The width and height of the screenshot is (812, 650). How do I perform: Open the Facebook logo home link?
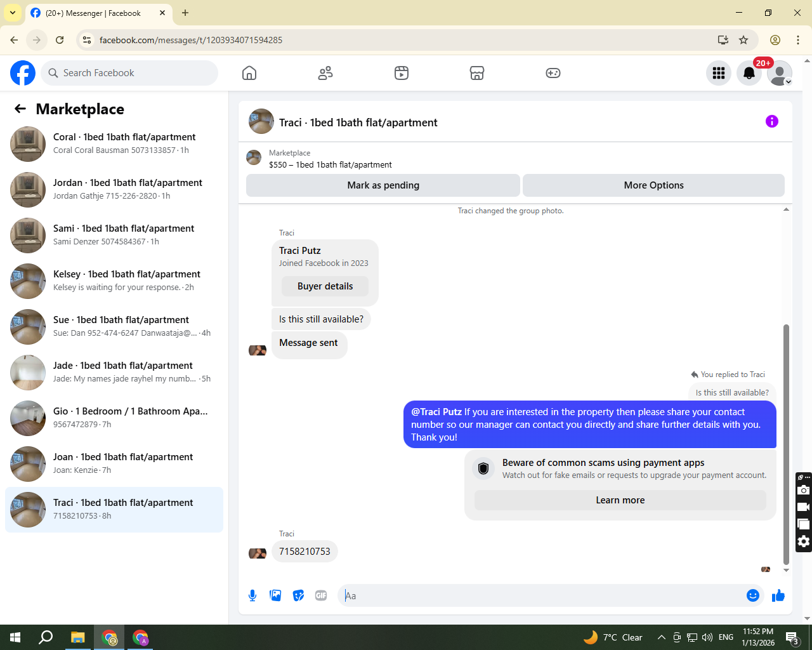(23, 73)
